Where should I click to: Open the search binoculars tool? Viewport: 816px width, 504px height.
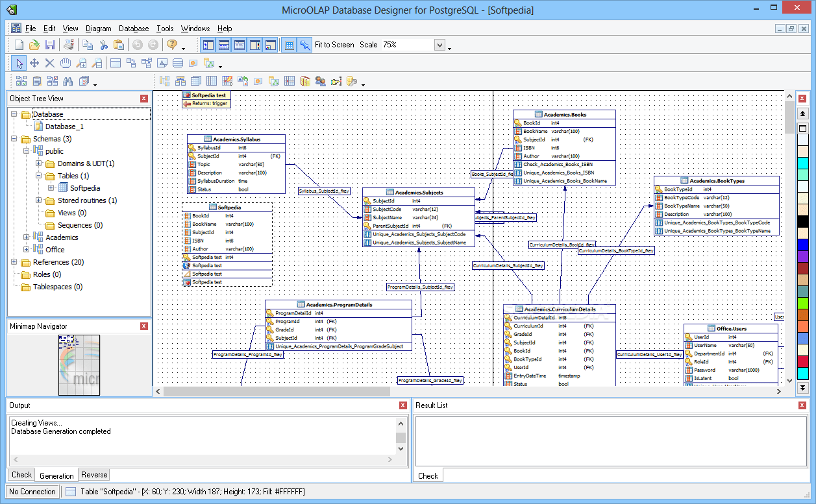pos(68,80)
